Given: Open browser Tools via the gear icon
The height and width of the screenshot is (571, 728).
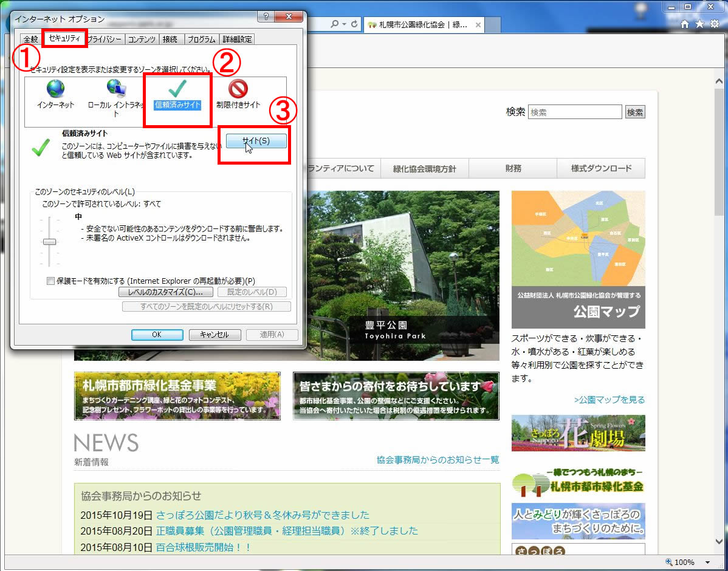Looking at the screenshot, I should (715, 24).
